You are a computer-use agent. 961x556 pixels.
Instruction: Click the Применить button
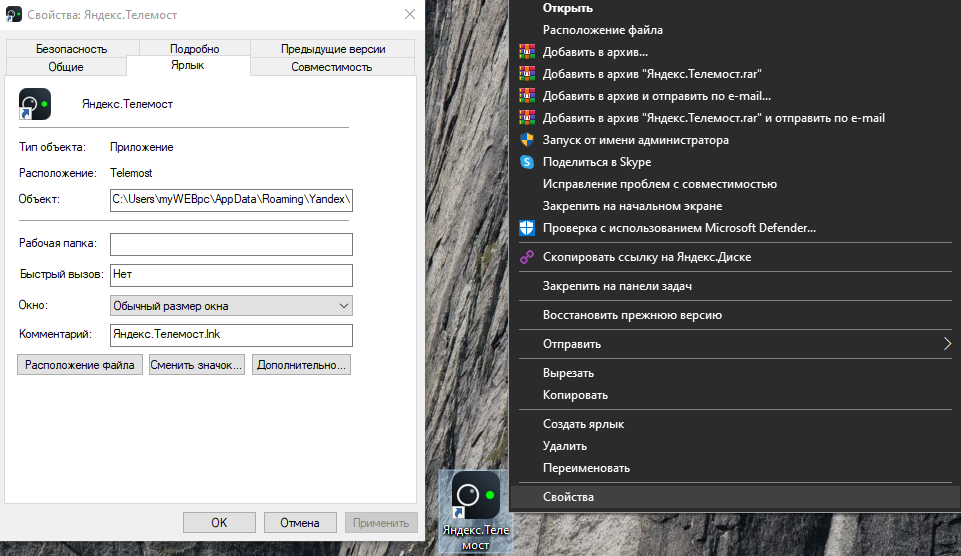[381, 523]
